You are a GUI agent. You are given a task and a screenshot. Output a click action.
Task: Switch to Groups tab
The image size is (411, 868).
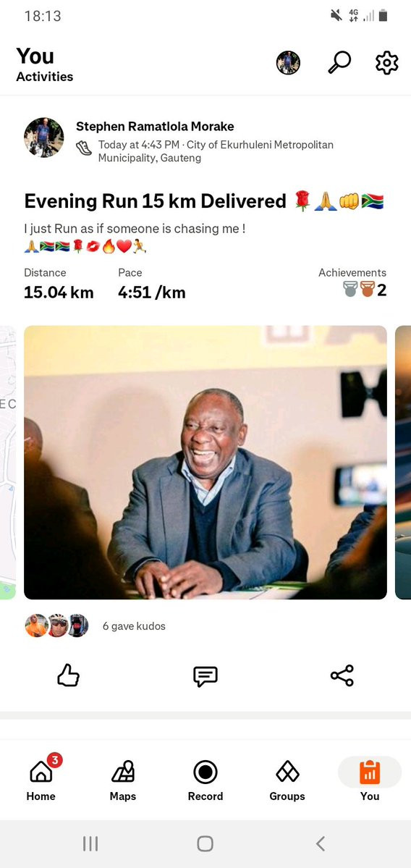pos(287,778)
